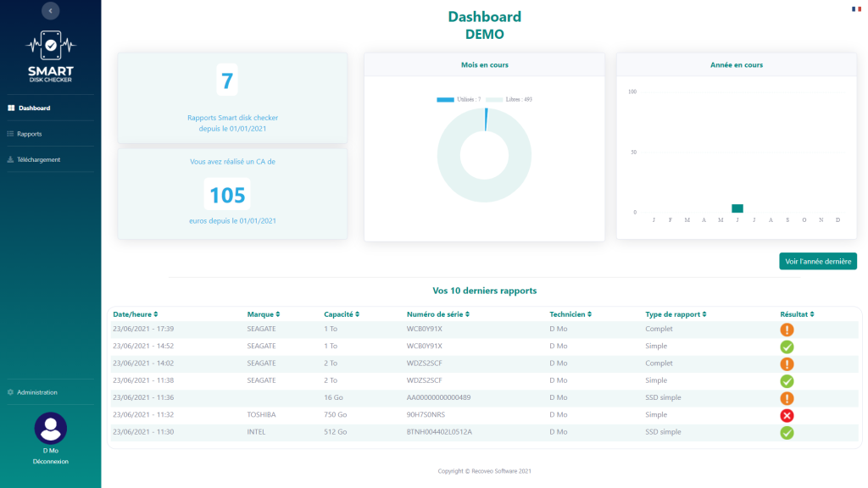
Task: Open Rapports in the sidebar menu
Action: (x=29, y=134)
